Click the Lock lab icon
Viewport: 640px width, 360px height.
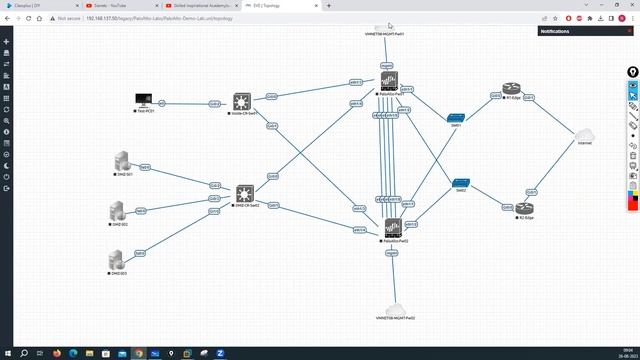[x=6, y=155]
